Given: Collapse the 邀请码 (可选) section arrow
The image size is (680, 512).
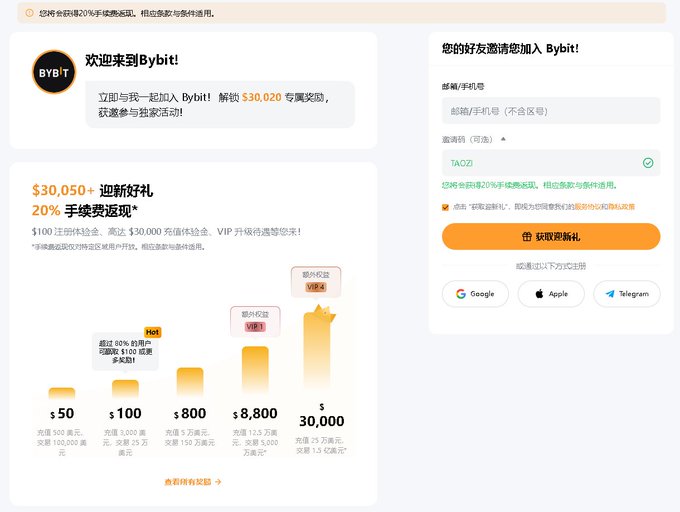Looking at the screenshot, I should click(x=503, y=139).
